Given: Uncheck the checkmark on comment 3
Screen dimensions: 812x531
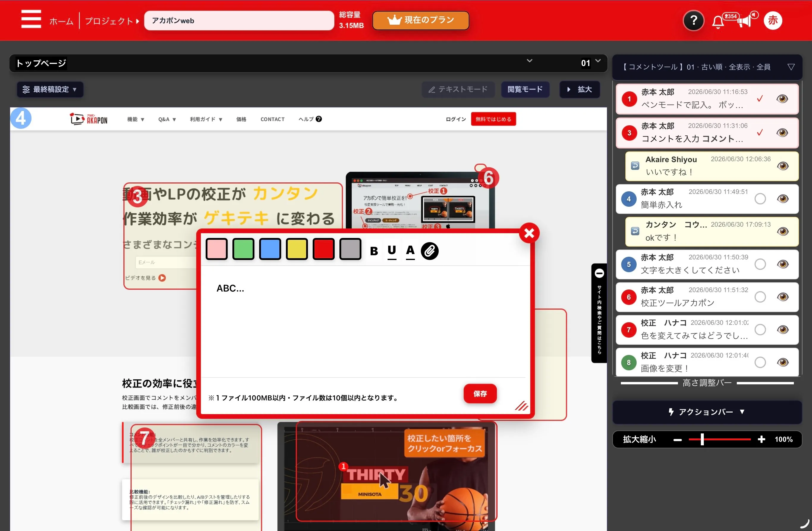Looking at the screenshot, I should tap(759, 132).
